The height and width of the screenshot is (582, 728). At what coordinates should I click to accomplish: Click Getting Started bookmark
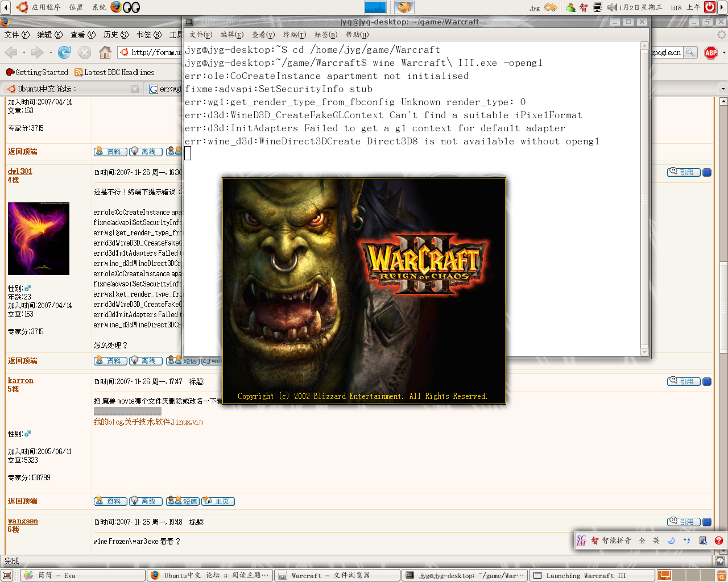[37, 72]
